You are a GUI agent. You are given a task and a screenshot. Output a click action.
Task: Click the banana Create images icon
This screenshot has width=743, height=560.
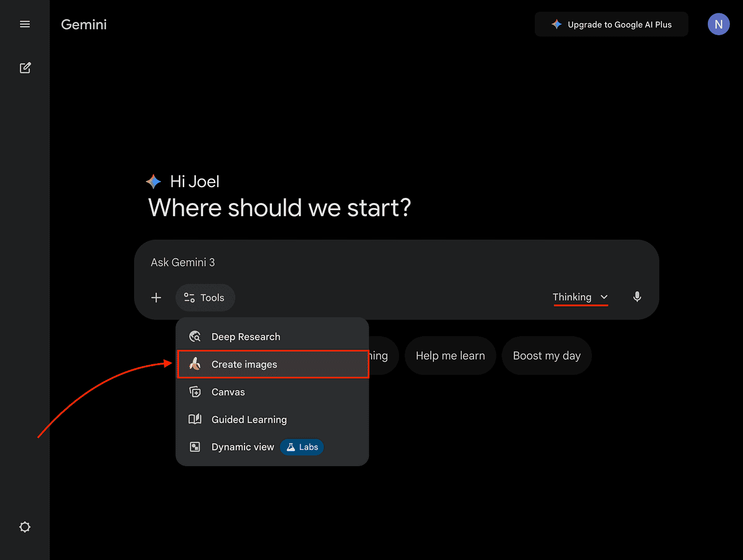pos(195,364)
